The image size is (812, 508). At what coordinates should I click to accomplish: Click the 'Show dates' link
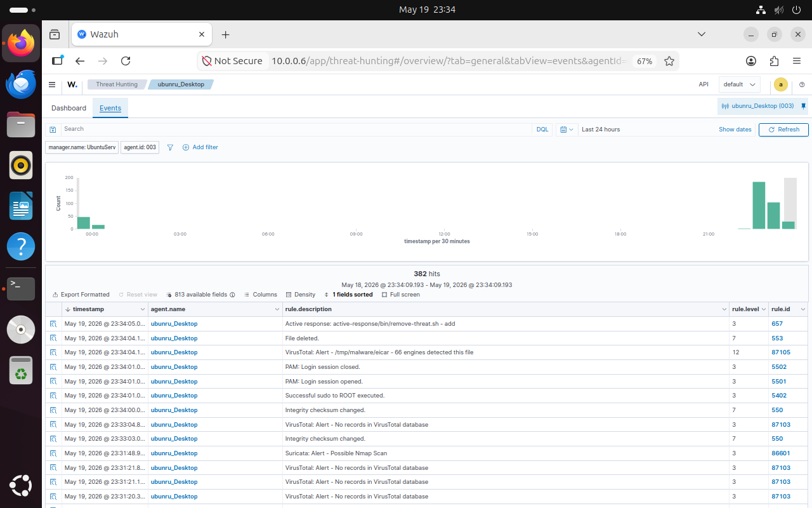(735, 130)
